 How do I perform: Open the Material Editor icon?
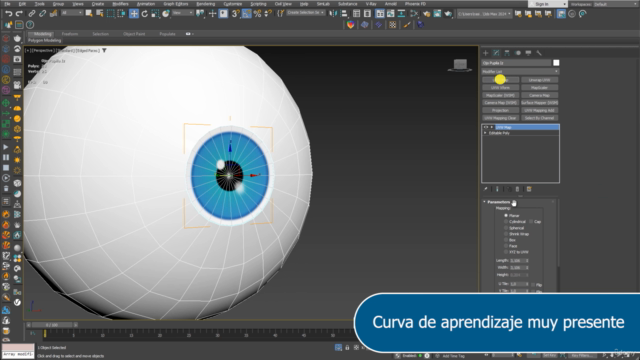[x=413, y=14]
